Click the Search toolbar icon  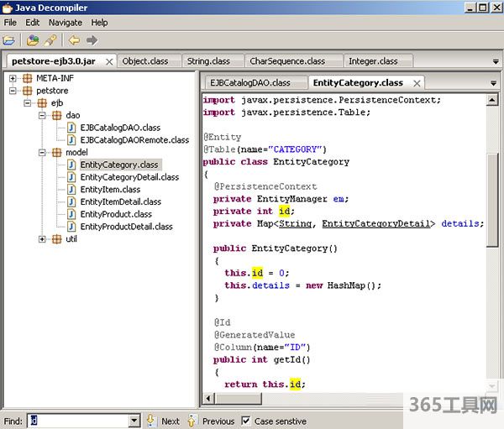coord(50,39)
